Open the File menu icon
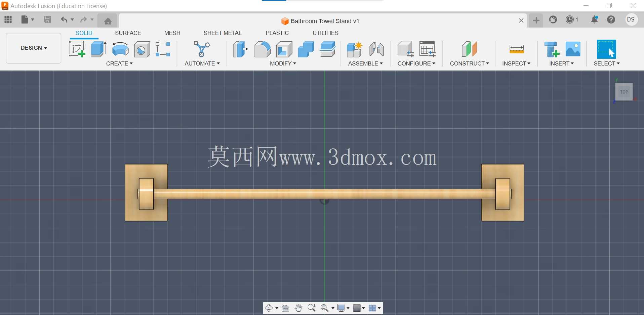Viewport: 644px width, 315px height. coord(25,19)
